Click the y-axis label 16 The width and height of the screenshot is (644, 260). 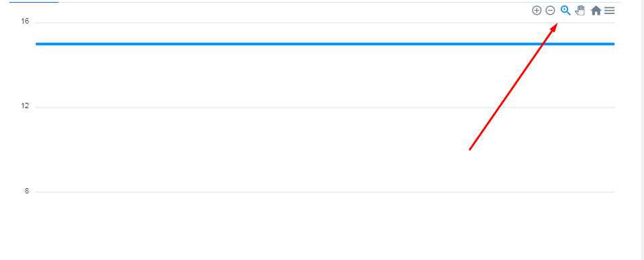(25, 21)
